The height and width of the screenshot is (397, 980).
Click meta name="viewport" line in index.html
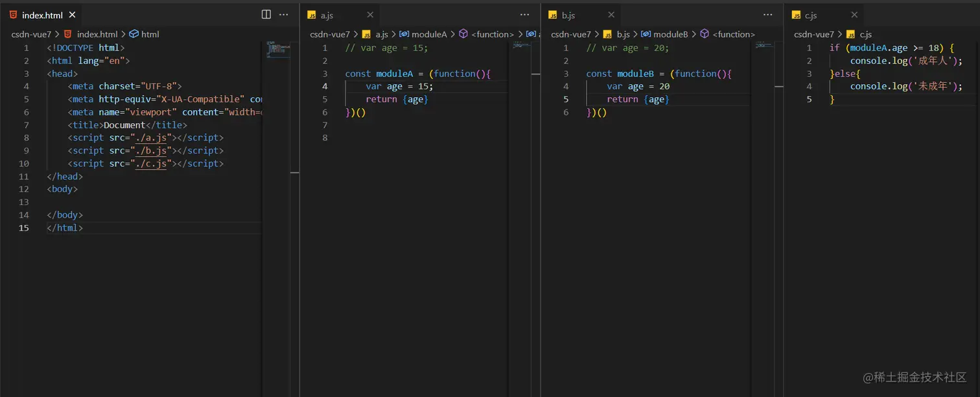point(165,112)
